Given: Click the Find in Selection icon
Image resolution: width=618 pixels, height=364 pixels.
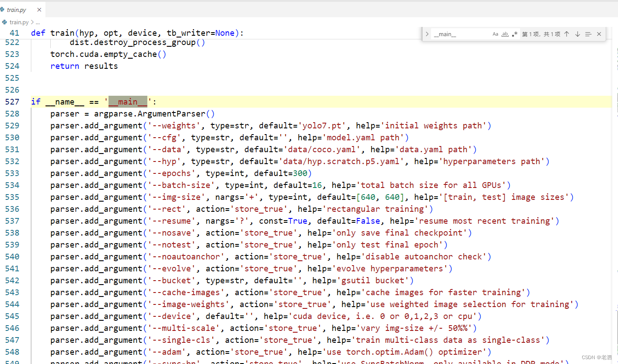Looking at the screenshot, I should click(588, 34).
